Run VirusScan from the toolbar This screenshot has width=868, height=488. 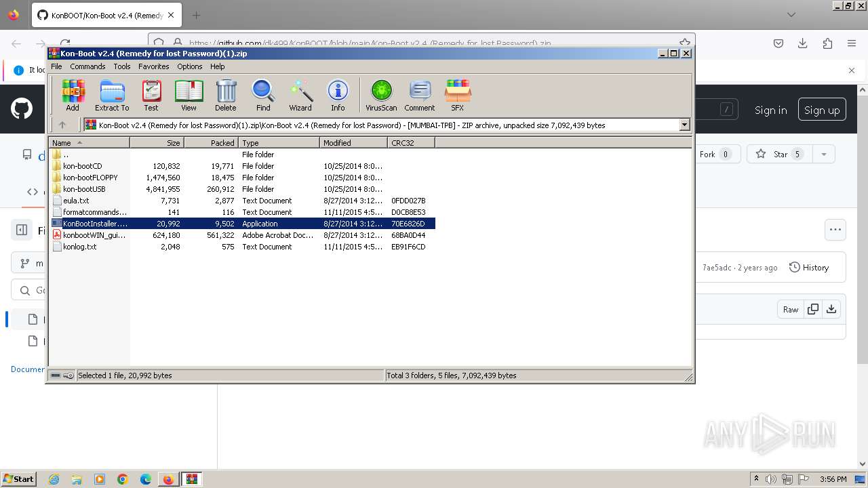tap(381, 95)
